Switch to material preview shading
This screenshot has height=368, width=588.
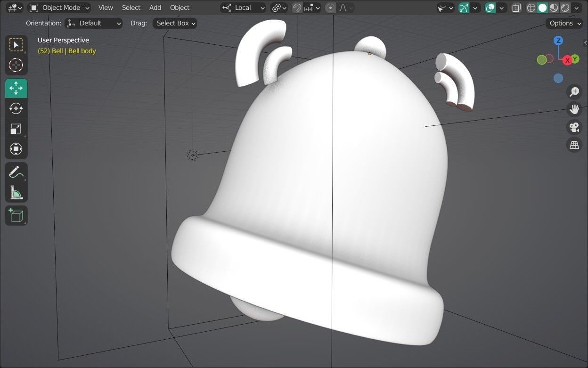[554, 8]
